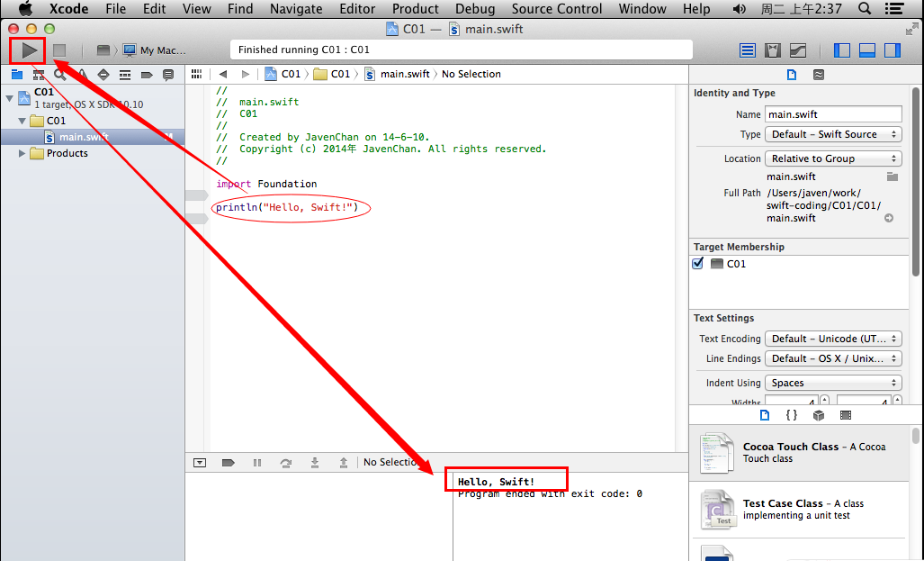
Task: Uncheck C01 target membership
Action: tap(697, 263)
